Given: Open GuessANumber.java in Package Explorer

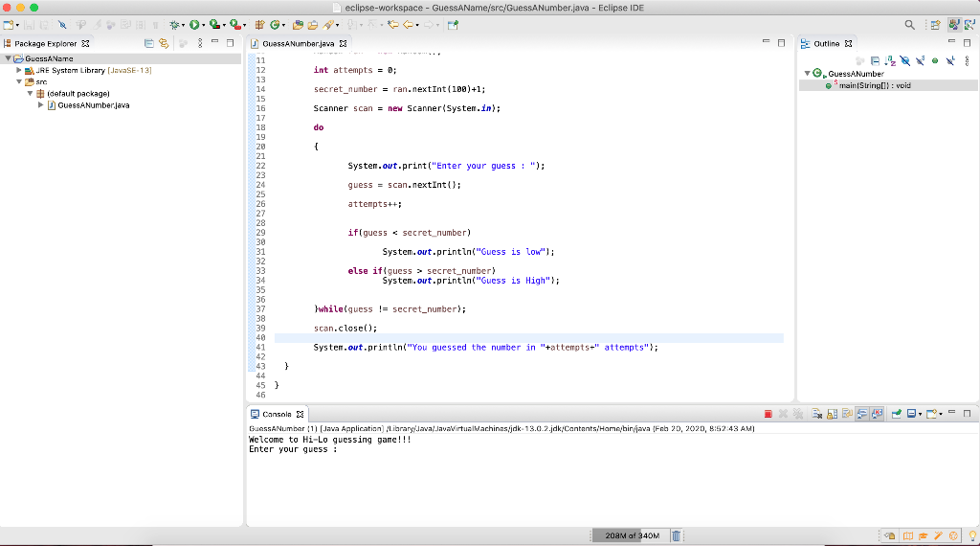Looking at the screenshot, I should [x=93, y=105].
